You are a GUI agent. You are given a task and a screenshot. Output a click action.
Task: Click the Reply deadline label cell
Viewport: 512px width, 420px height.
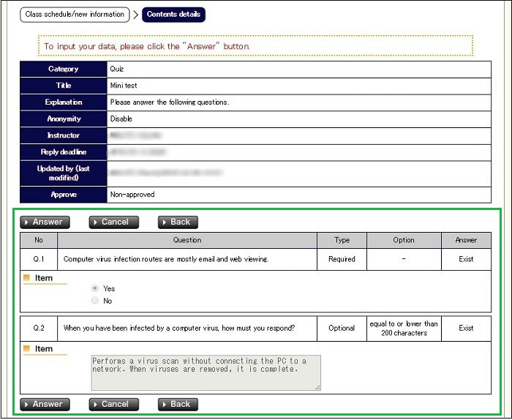pyautogui.click(x=64, y=152)
